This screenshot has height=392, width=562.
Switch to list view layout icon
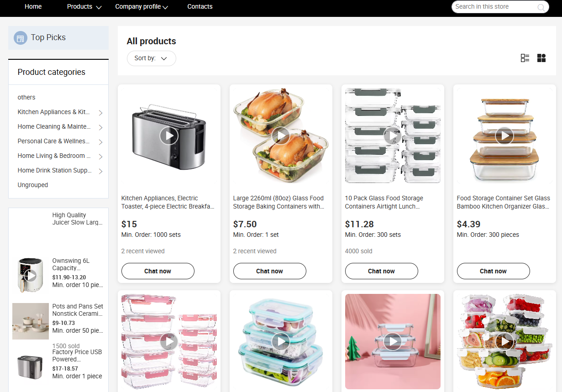(525, 58)
